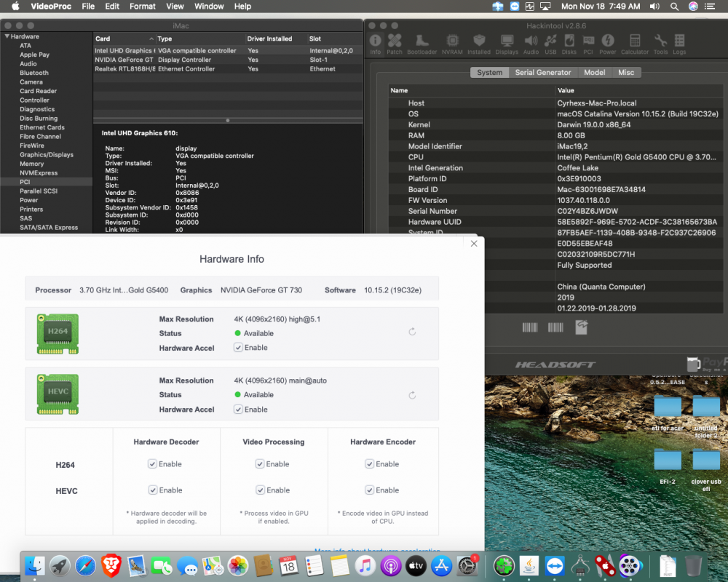The height and width of the screenshot is (582, 728).
Task: Sort the PCI table by Card column
Action: [x=124, y=39]
